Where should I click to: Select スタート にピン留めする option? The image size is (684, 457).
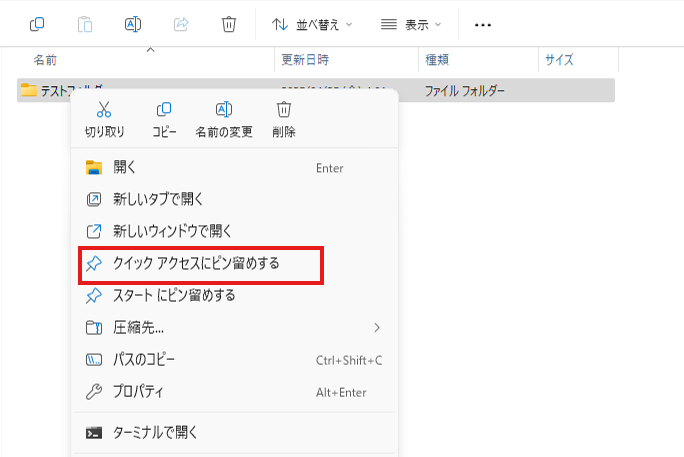coord(174,295)
